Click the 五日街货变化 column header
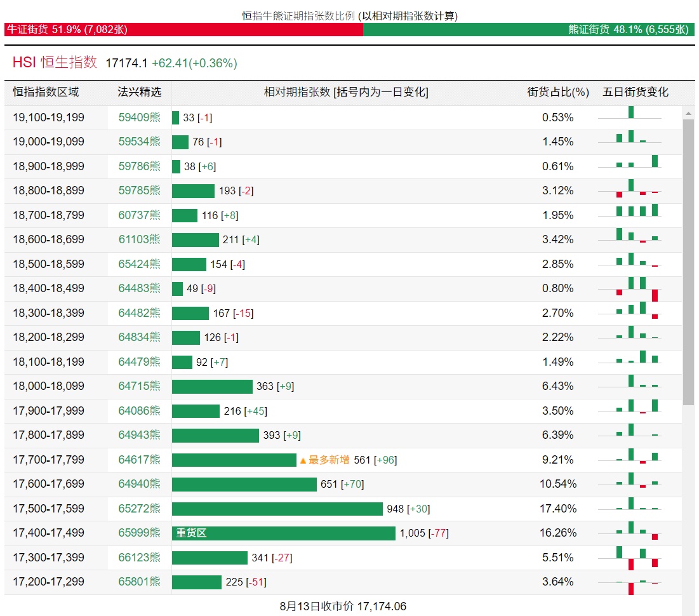Image resolution: width=699 pixels, height=616 pixels. 635,92
